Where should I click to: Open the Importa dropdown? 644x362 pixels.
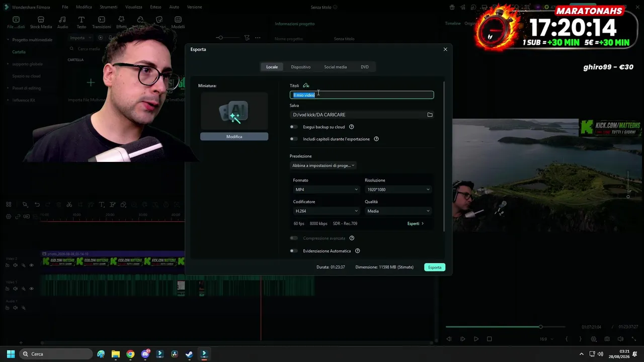(80, 38)
